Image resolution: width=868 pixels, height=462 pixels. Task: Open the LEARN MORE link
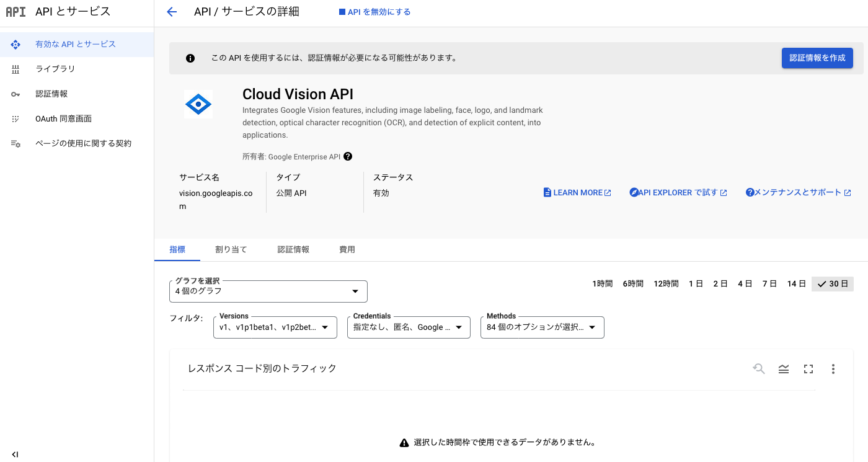[x=577, y=192]
